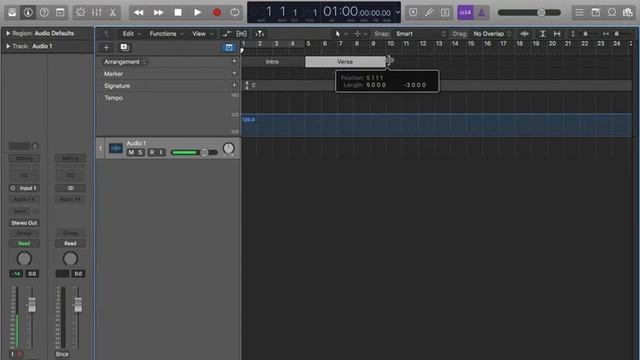The width and height of the screenshot is (640, 360).
Task: Open the media Browsers icon
Action: click(628, 12)
